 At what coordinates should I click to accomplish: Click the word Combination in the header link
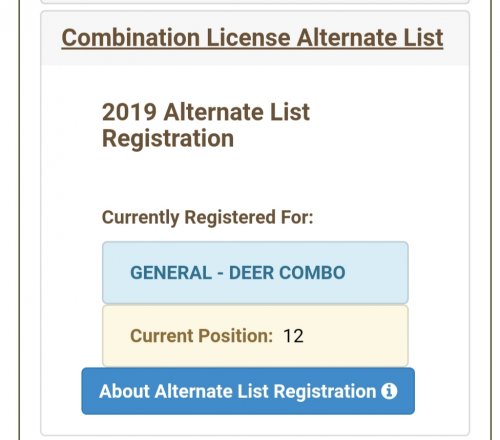point(131,38)
